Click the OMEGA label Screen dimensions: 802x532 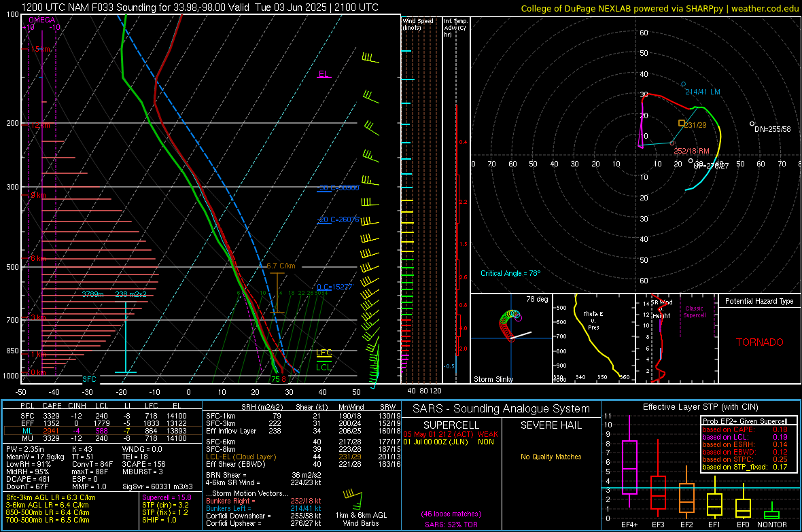click(41, 20)
